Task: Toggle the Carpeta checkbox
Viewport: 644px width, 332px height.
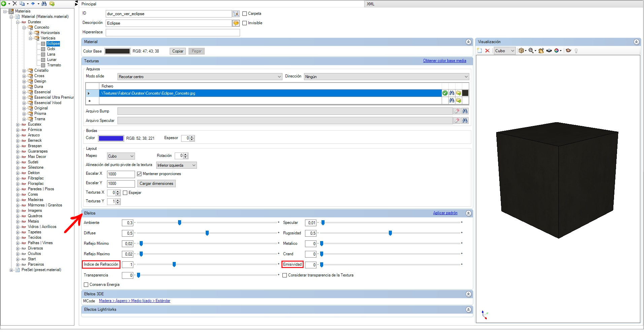Action: click(x=245, y=14)
